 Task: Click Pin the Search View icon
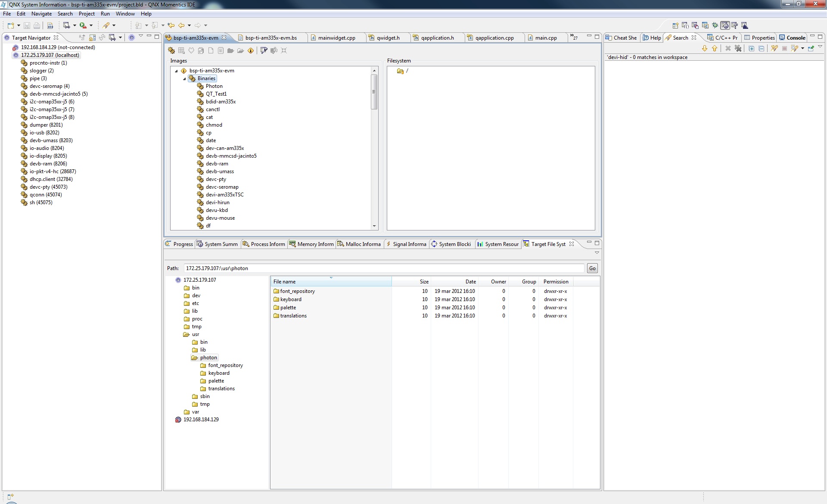pyautogui.click(x=811, y=49)
